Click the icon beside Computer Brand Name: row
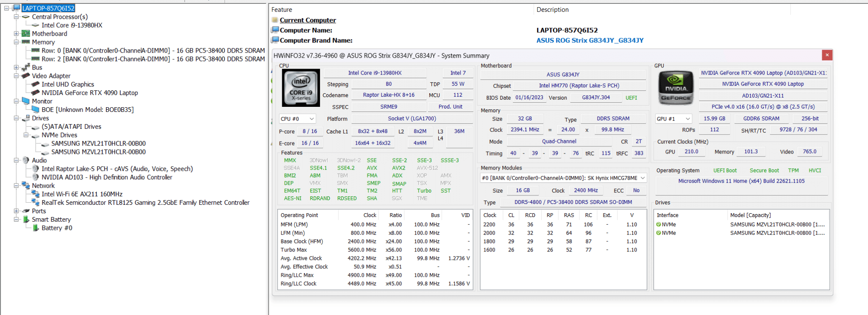The image size is (868, 315). coord(275,40)
